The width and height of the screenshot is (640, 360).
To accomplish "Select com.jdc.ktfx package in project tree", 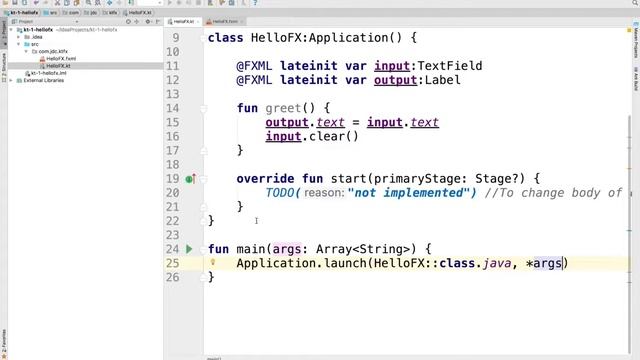I will click(x=49, y=51).
